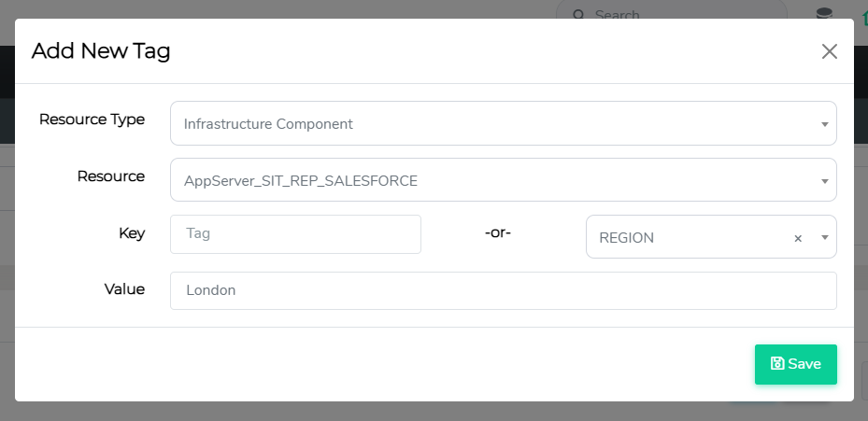Expand the Resource dropdown arrow

(825, 181)
